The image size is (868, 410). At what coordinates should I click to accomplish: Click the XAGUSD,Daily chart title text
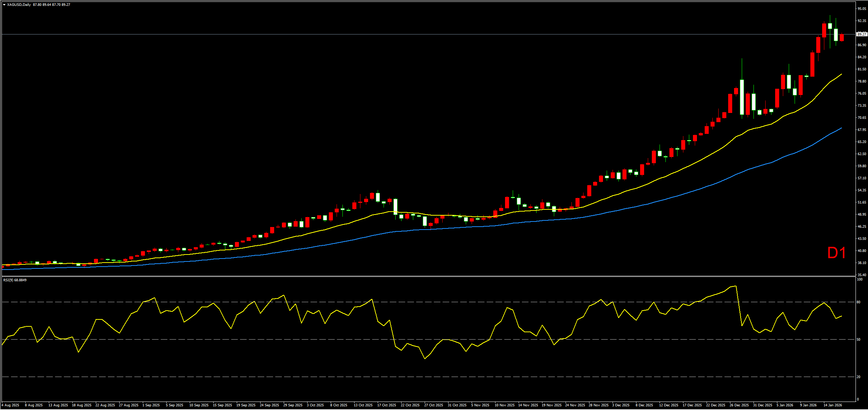point(19,5)
